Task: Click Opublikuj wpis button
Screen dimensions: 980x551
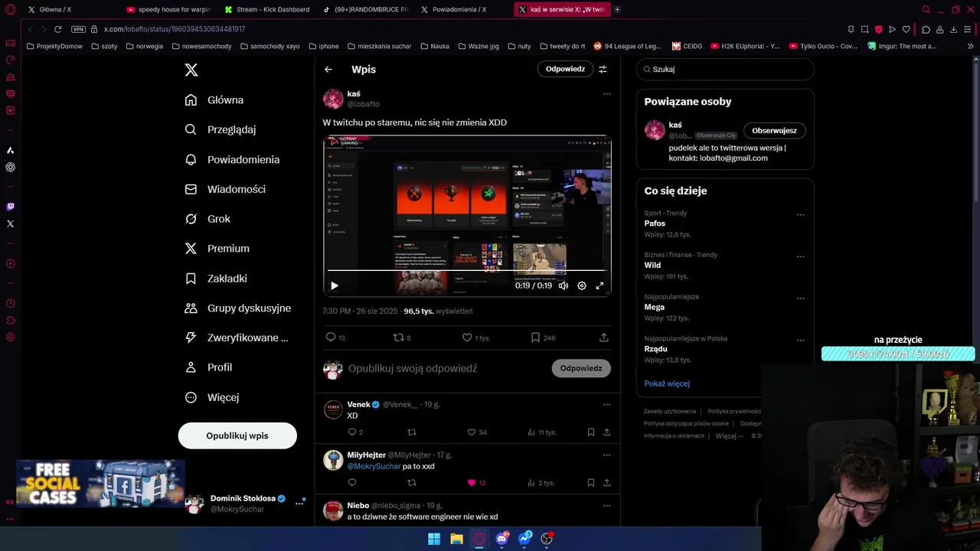Action: 237,435
